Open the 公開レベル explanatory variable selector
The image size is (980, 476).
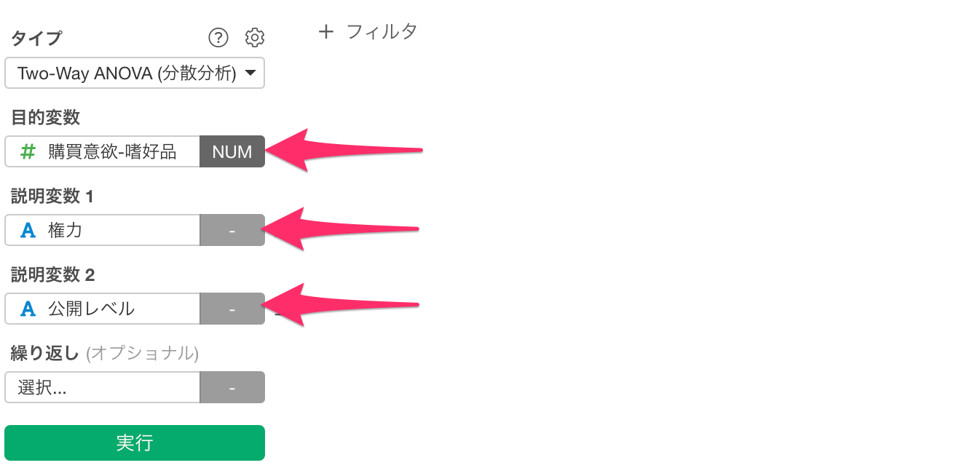point(103,309)
